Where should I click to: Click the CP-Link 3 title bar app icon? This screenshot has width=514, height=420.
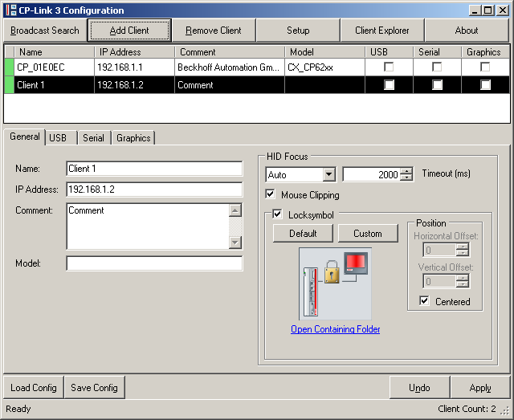click(11, 10)
